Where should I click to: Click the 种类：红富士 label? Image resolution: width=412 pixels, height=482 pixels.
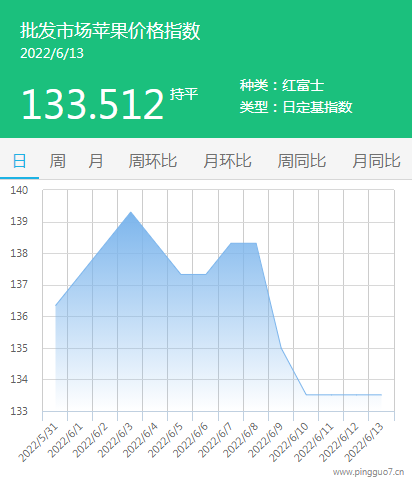tap(282, 86)
